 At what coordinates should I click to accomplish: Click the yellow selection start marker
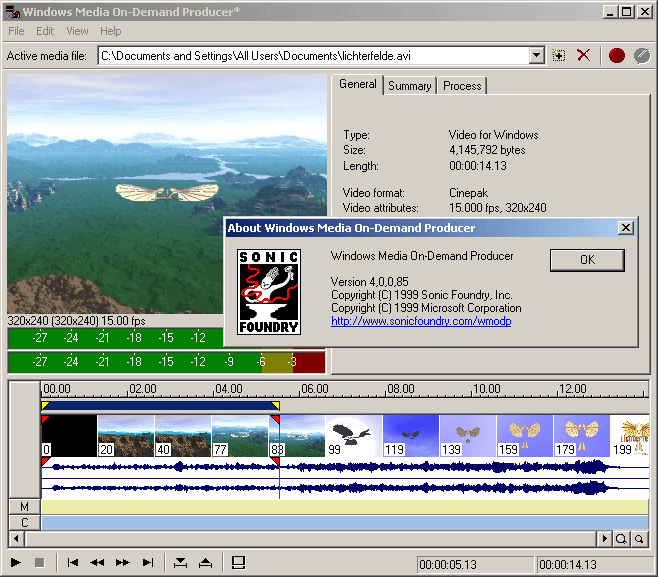[45, 405]
